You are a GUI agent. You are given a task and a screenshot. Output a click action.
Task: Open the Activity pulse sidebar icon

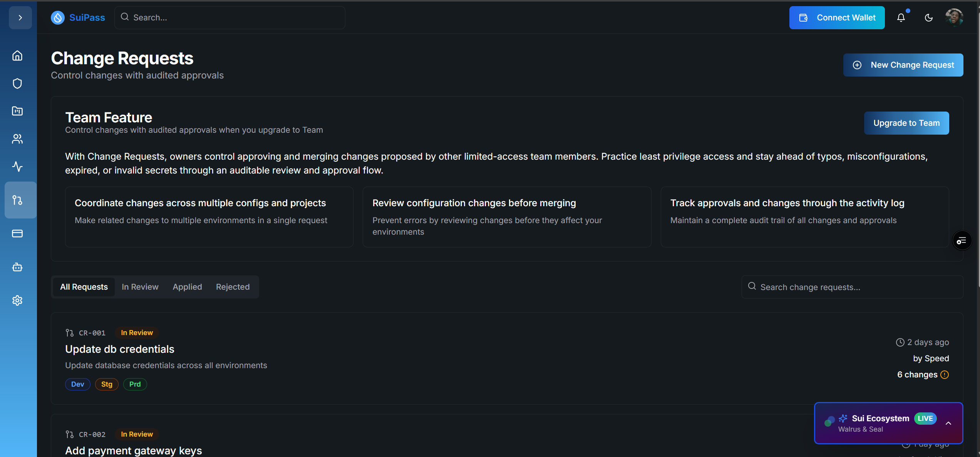[17, 167]
